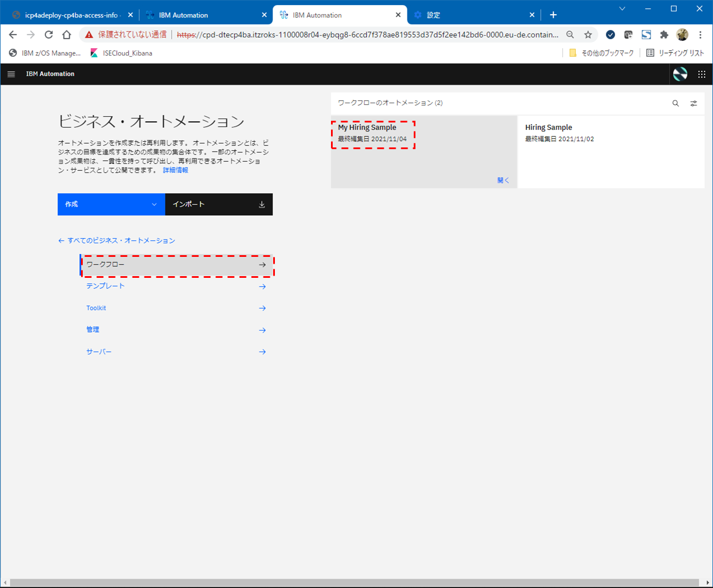Select テンプレート in the navigation list
The image size is (713, 588).
176,286
